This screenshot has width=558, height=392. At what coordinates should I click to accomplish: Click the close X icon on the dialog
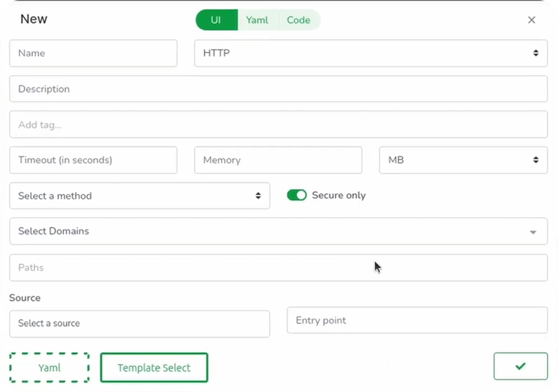click(x=532, y=20)
